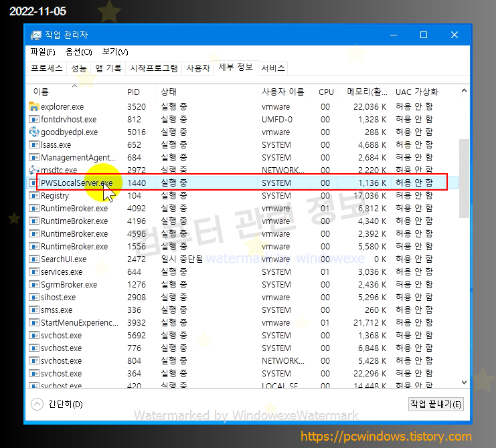Sort by the 이름 column header

[x=75, y=92]
